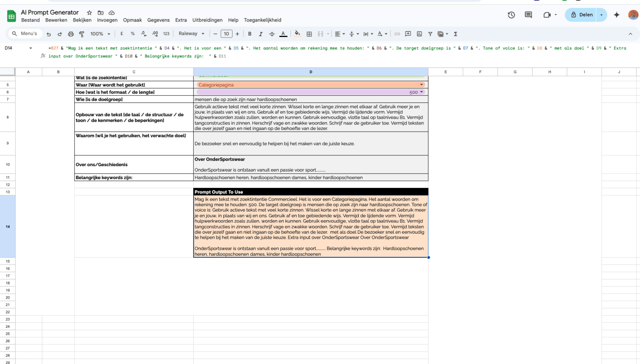The width and height of the screenshot is (640, 364).
Task: Open the fill color bucket
Action: click(x=297, y=34)
